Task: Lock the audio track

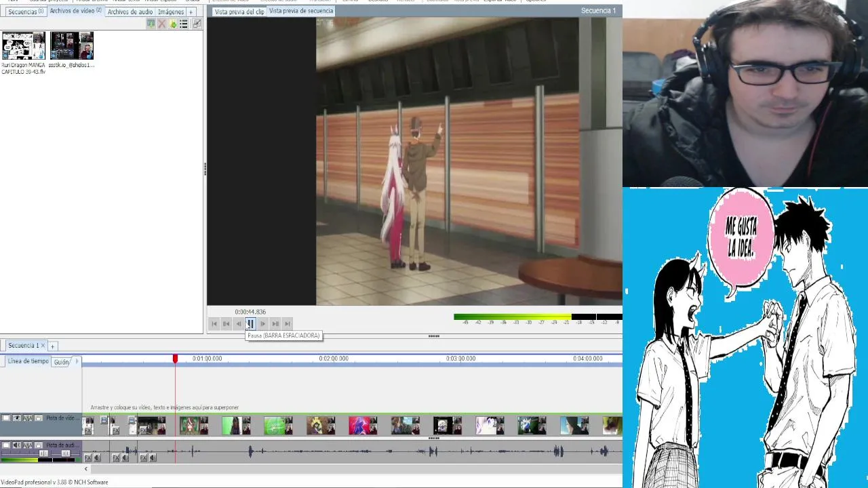Action: pyautogui.click(x=39, y=445)
